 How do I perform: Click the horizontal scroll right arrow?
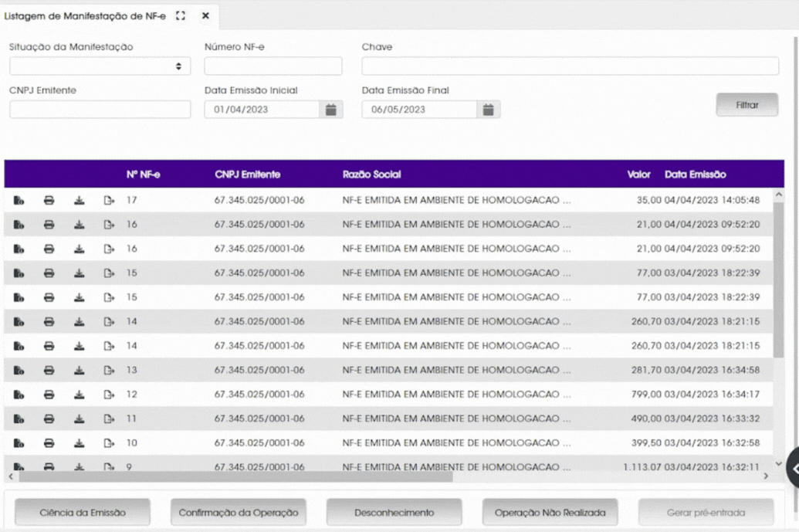tap(765, 476)
